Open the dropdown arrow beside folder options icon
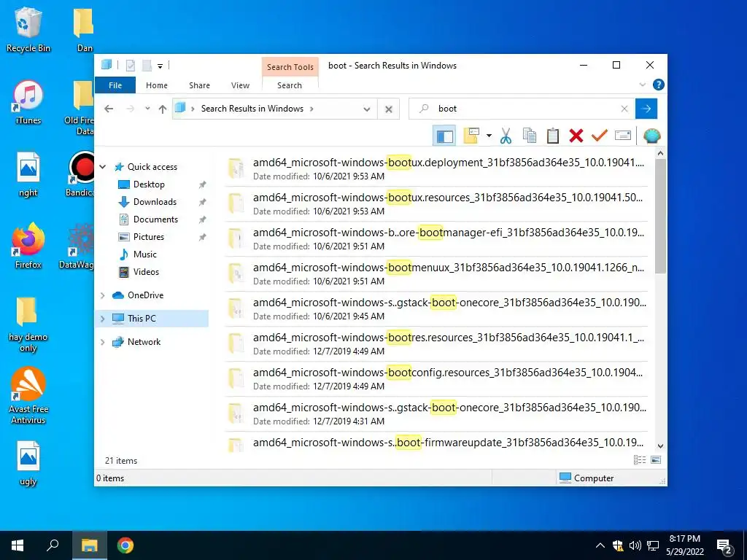Screen dimensions: 747x560 click(x=489, y=136)
